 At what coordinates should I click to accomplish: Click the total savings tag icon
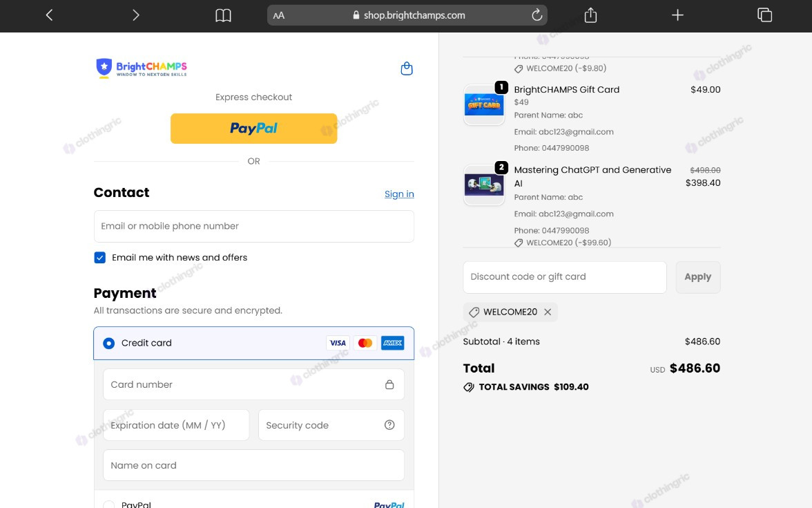(469, 387)
